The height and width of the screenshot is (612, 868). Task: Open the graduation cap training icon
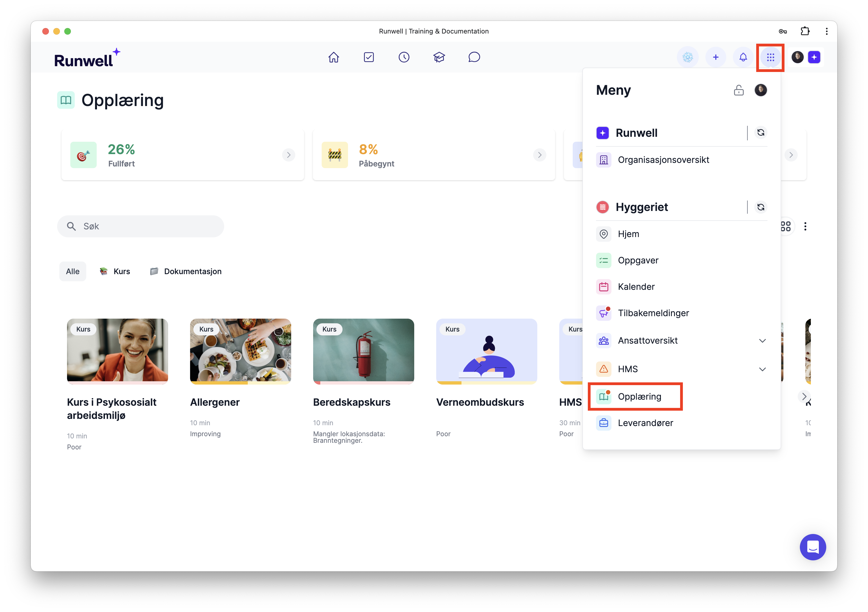click(439, 57)
